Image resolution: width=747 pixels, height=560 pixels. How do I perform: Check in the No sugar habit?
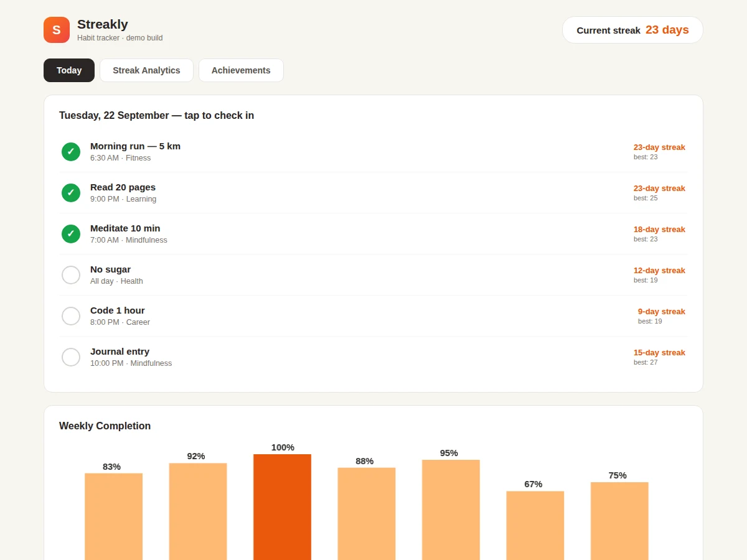[x=71, y=275]
